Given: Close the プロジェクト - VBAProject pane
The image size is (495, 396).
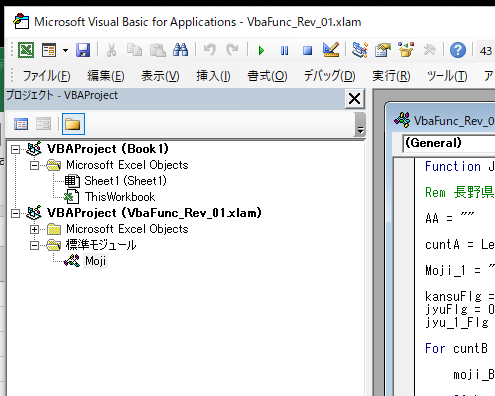Looking at the screenshot, I should [x=354, y=99].
